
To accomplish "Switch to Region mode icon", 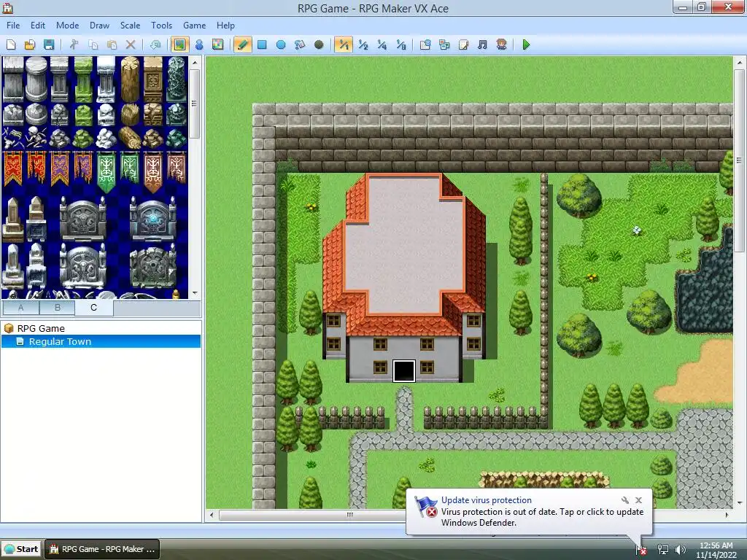I will [217, 44].
